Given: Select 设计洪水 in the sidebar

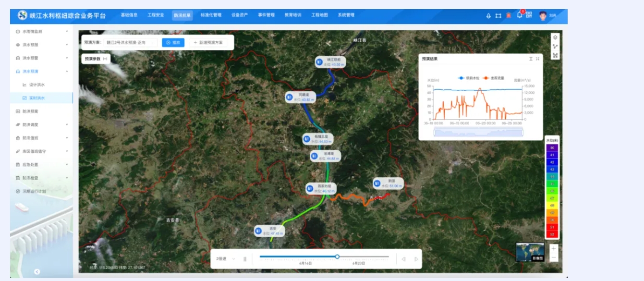Looking at the screenshot, I should click(36, 85).
